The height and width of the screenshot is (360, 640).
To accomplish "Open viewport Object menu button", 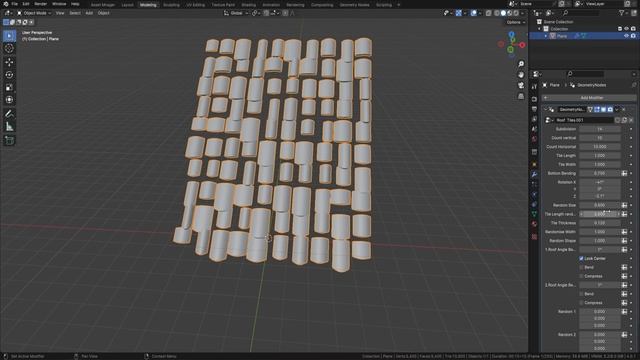I will [x=103, y=13].
